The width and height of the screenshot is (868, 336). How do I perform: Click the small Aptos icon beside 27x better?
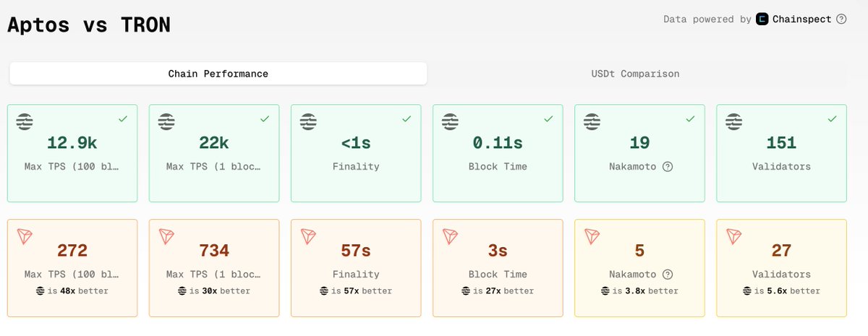point(466,291)
